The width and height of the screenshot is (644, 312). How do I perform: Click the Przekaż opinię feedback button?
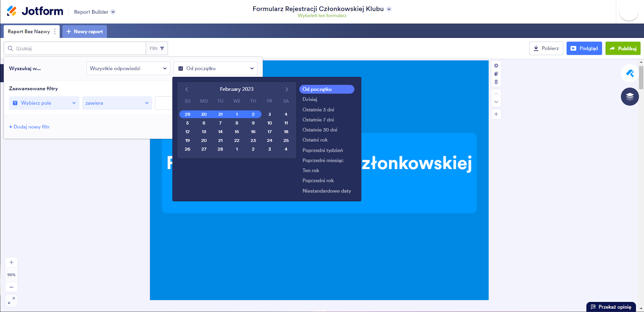click(x=611, y=307)
